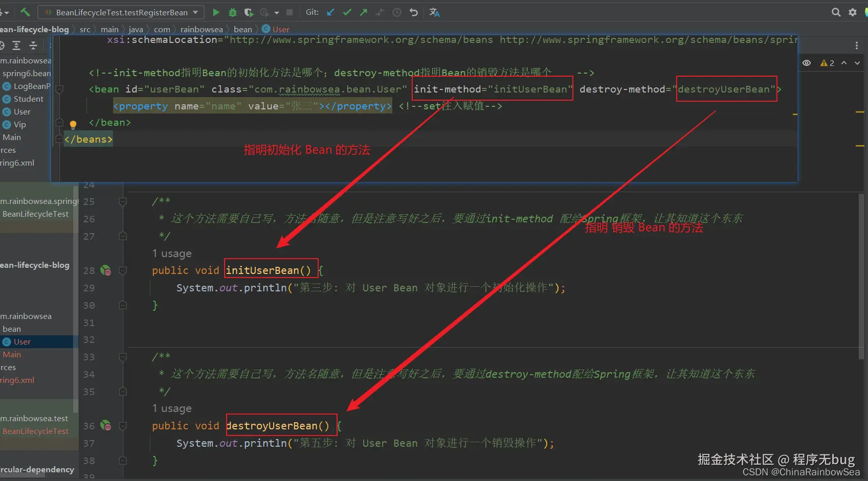Screen dimensions: 868x481
Task: Toggle the fold end marker at line 30
Action: tap(123, 305)
